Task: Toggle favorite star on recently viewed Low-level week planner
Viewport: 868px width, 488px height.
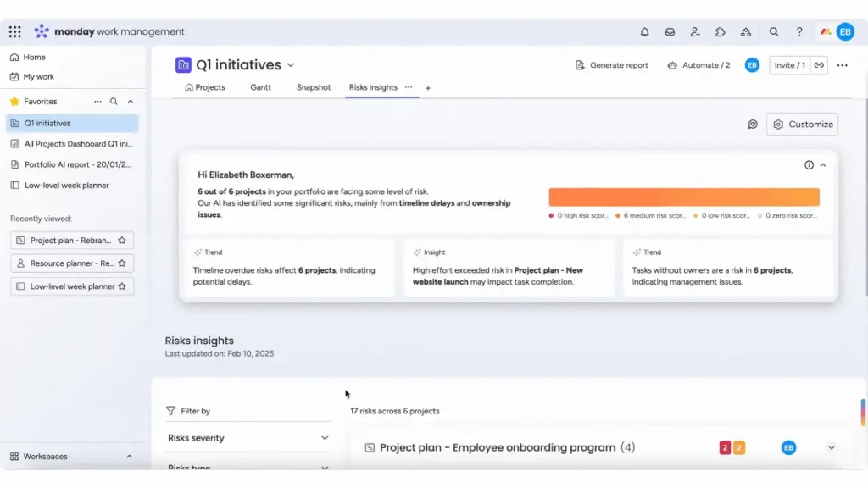Action: (x=121, y=286)
